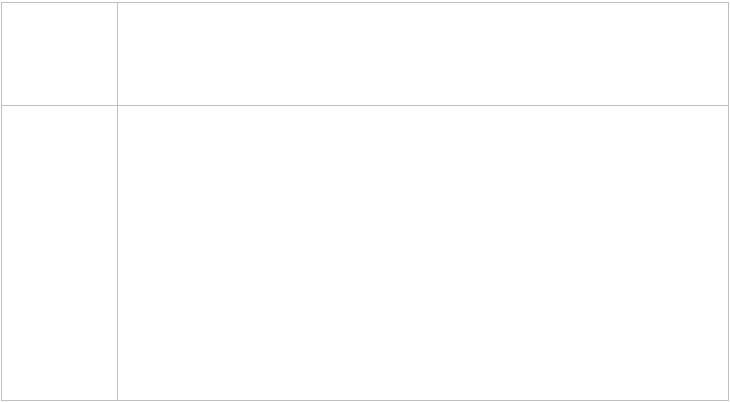Click the vertical column divider in bottom row
Screen dimensions: 730x402
point(117,253)
